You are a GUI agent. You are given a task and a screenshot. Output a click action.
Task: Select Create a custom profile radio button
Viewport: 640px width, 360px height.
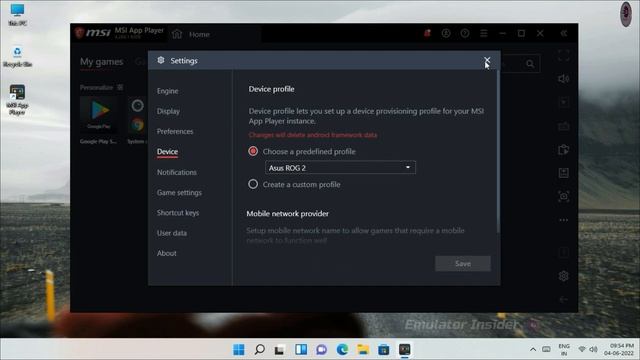[253, 184]
